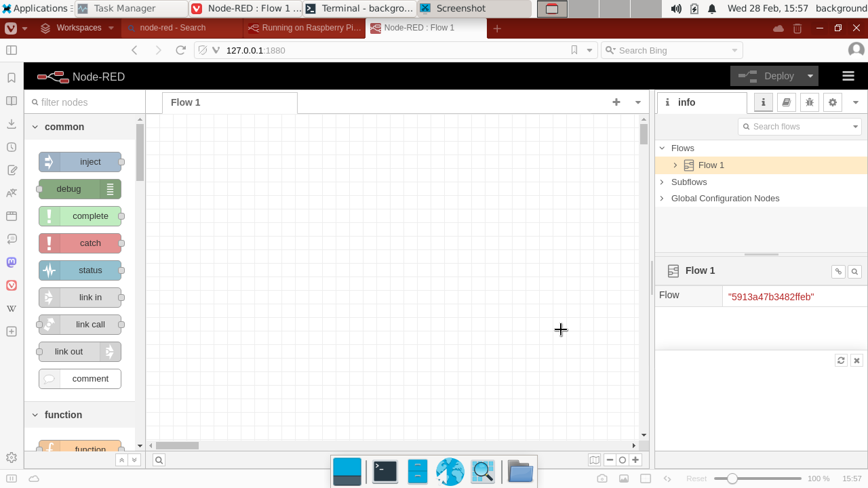
Task: Click the Deploy button
Action: point(773,76)
